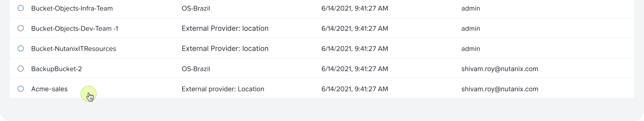Click OS-Brazil location in Infra-Team row
This screenshot has height=121, width=644.
tap(196, 8)
